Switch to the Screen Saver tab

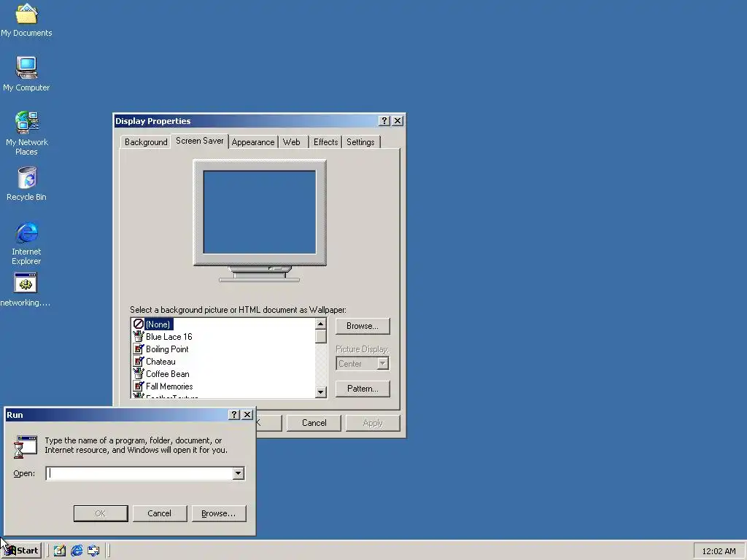[200, 141]
